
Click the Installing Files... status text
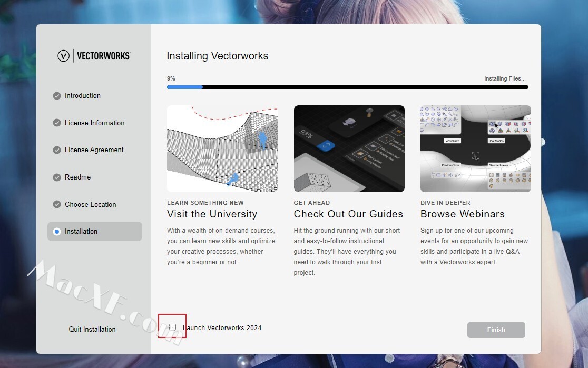505,78
